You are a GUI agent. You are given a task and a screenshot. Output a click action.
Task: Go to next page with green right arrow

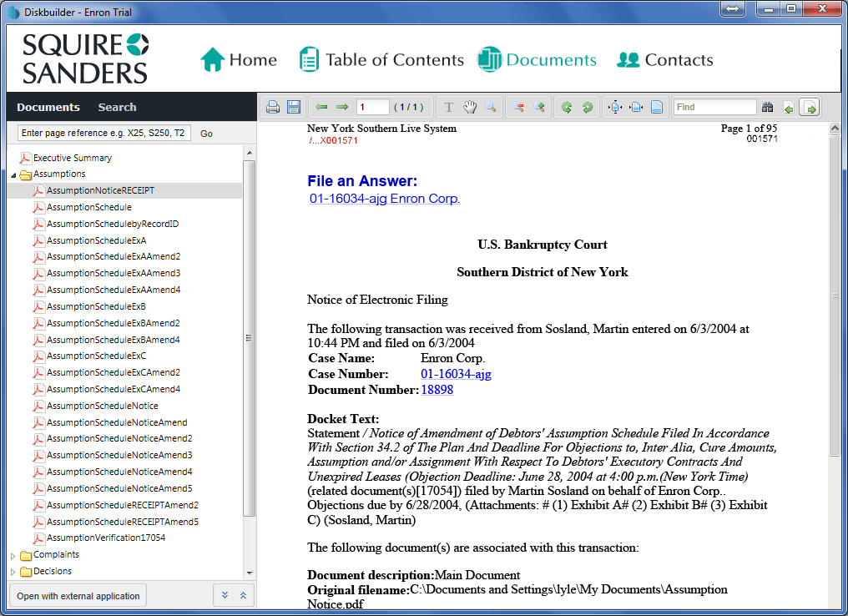coord(342,107)
